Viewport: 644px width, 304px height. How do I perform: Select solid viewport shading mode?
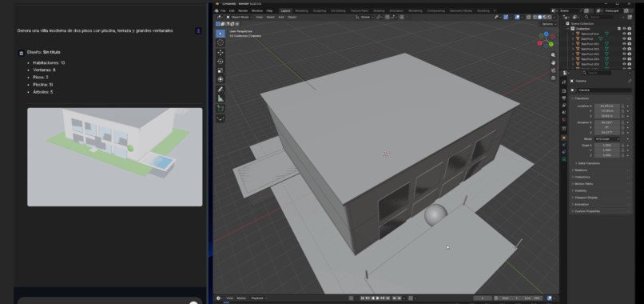pyautogui.click(x=539, y=18)
